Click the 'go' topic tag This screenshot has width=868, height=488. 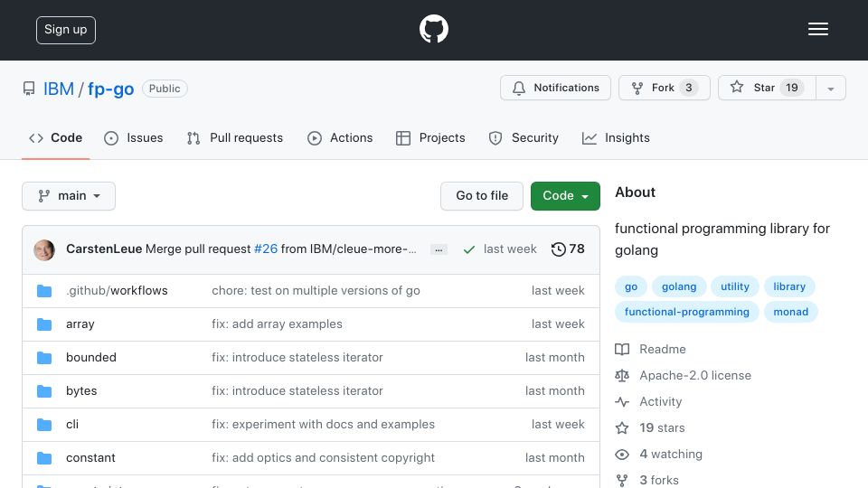coord(631,286)
